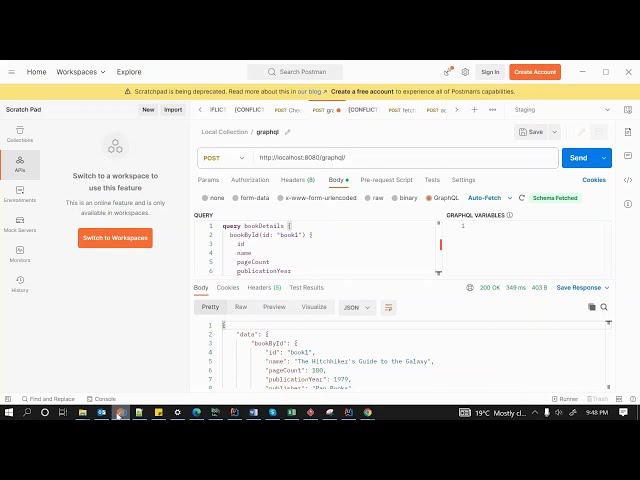Click GraphQL Variables info icon
The height and width of the screenshot is (480, 640).
click(x=510, y=215)
